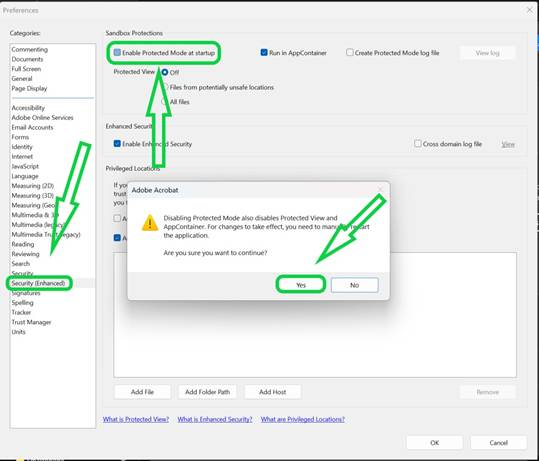This screenshot has width=539, height=461.
Task: Select the Commenting category
Action: pos(30,50)
